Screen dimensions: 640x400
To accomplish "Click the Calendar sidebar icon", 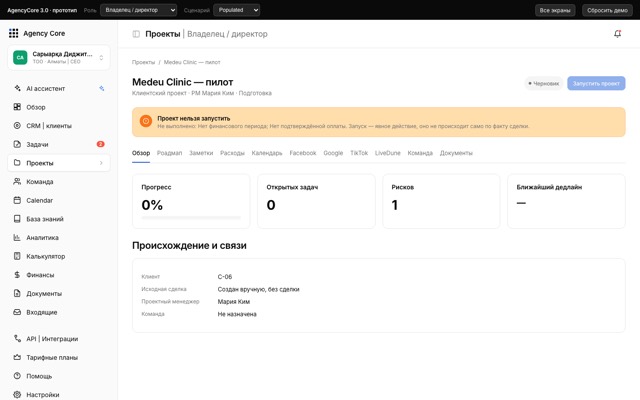I will pyautogui.click(x=17, y=200).
